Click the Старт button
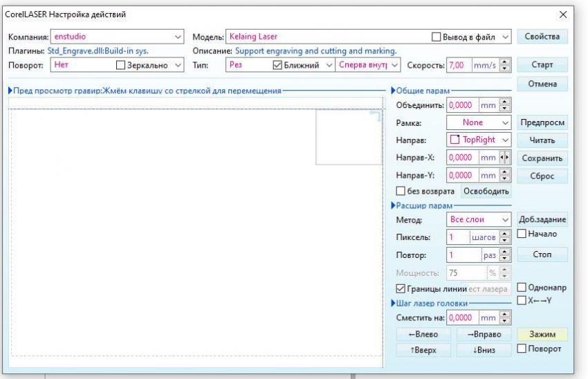The width and height of the screenshot is (588, 379). pos(542,64)
